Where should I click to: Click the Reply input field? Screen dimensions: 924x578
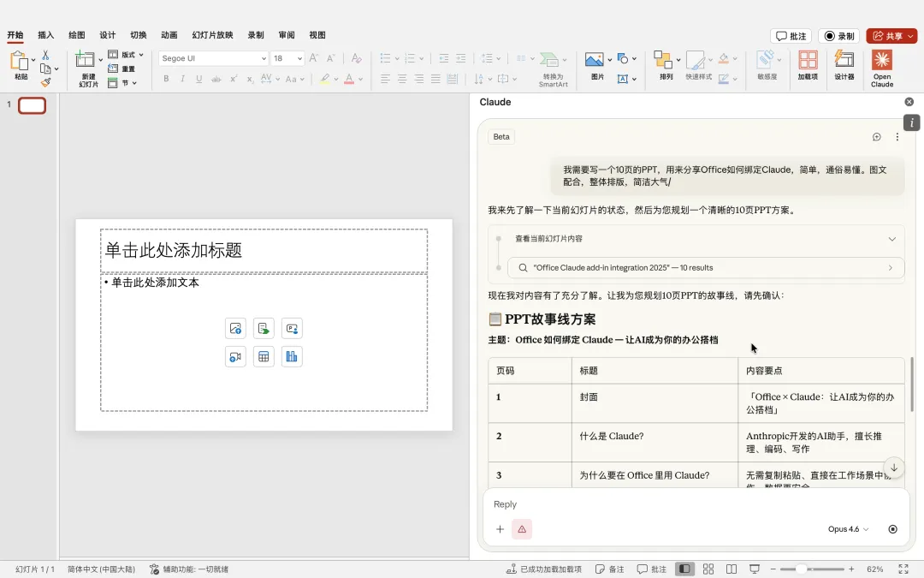point(696,504)
